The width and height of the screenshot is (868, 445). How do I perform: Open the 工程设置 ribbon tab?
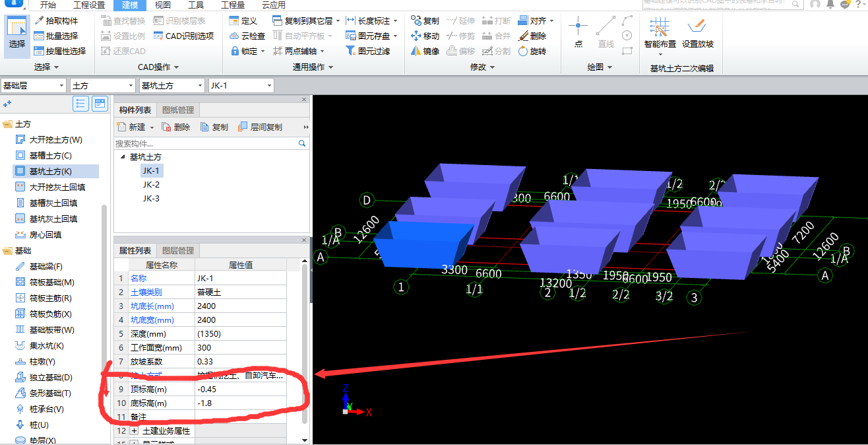click(89, 5)
